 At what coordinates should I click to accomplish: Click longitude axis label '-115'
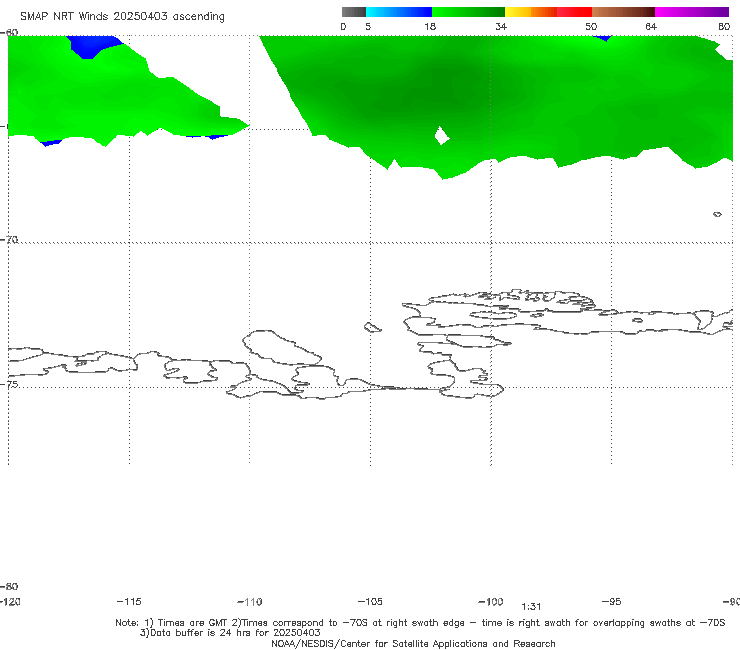pos(129,601)
